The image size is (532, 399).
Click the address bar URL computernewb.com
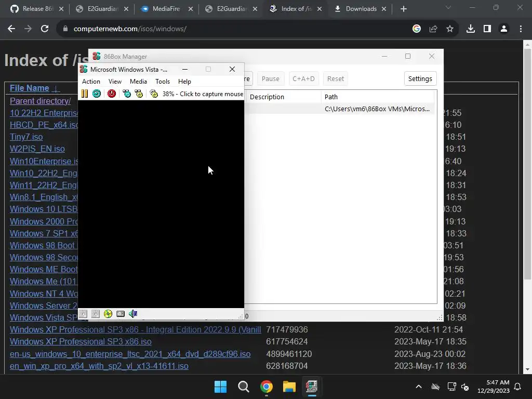[x=130, y=29]
